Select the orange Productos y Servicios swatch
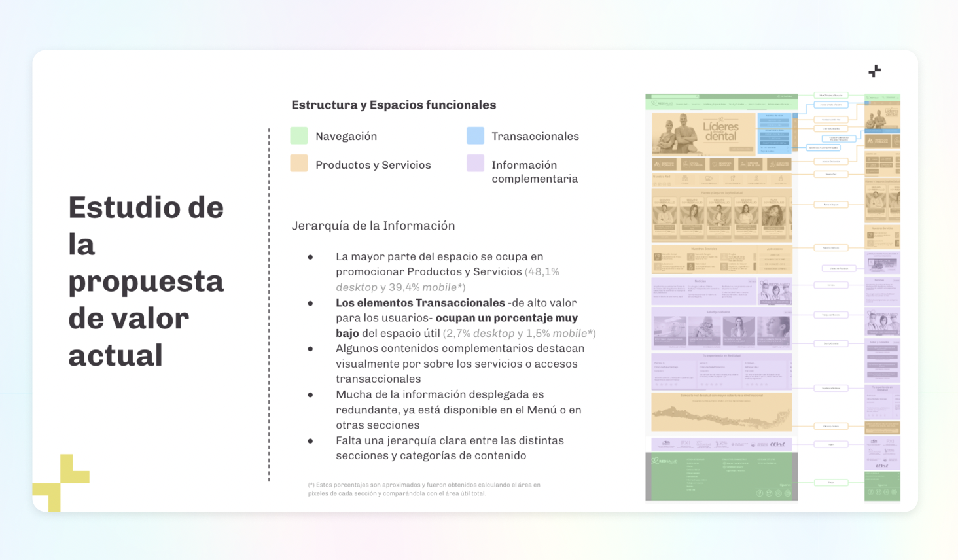This screenshot has height=560, width=958. [x=299, y=164]
